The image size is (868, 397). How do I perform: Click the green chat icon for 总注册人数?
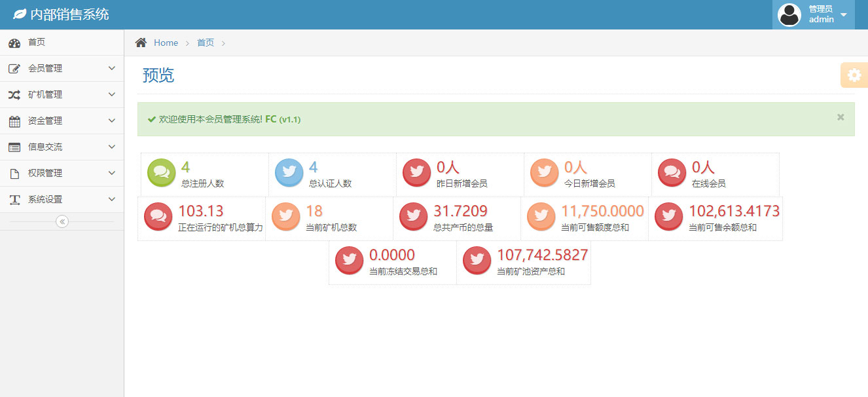tap(162, 173)
